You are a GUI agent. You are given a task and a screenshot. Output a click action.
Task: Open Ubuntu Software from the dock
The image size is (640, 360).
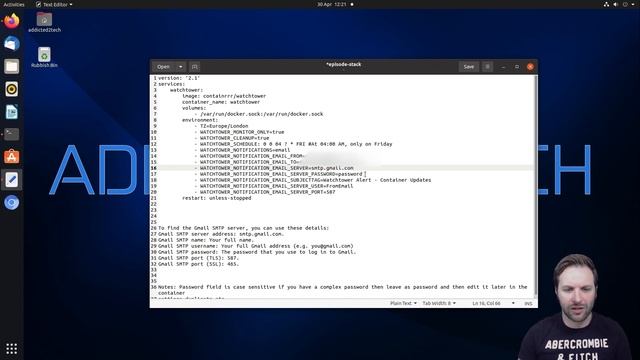pyautogui.click(x=11, y=157)
